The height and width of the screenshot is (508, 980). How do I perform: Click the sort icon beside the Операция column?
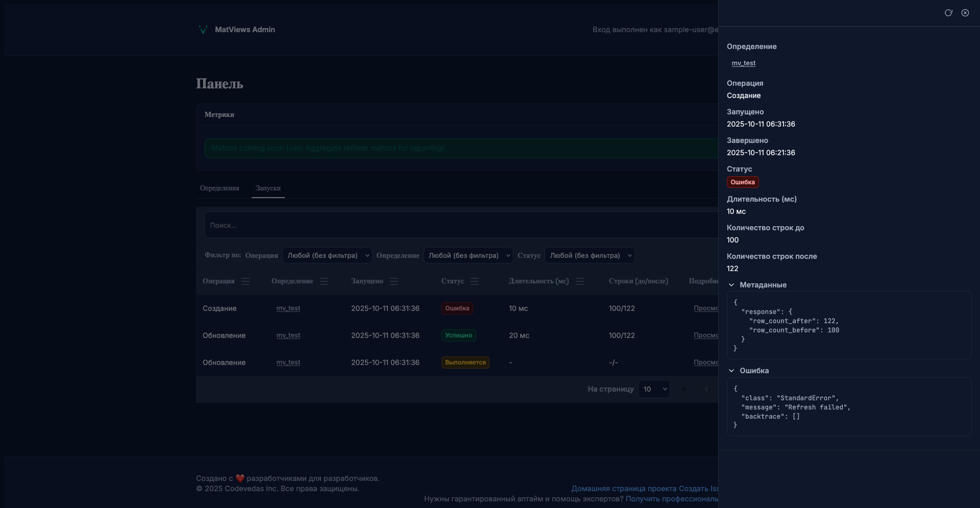tap(246, 281)
